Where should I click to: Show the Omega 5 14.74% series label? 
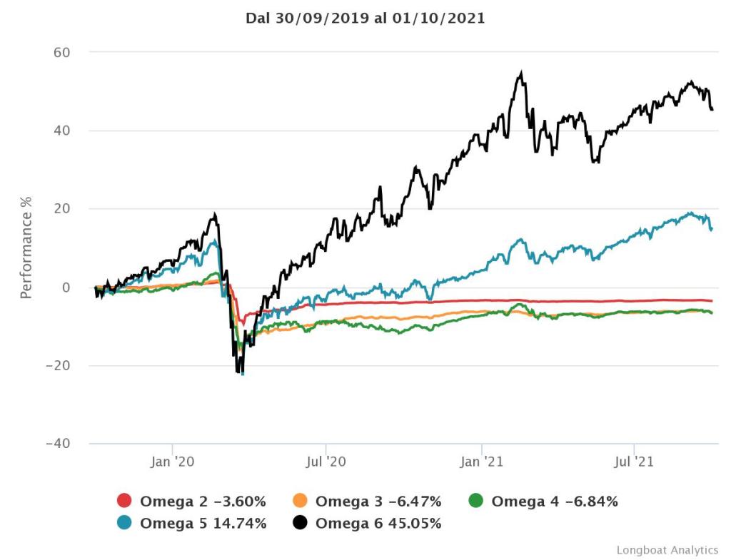pos(203,523)
